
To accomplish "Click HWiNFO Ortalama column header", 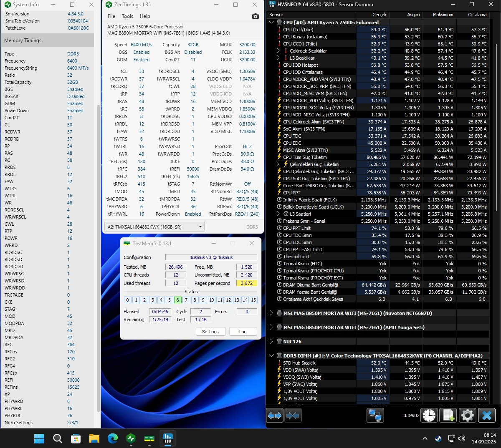I will pyautogui.click(x=473, y=15).
